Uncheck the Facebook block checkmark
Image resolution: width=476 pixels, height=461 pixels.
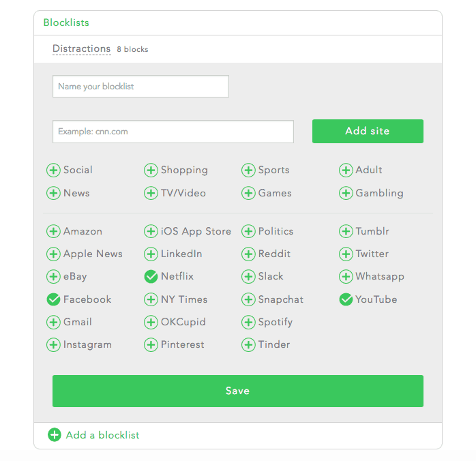point(53,299)
